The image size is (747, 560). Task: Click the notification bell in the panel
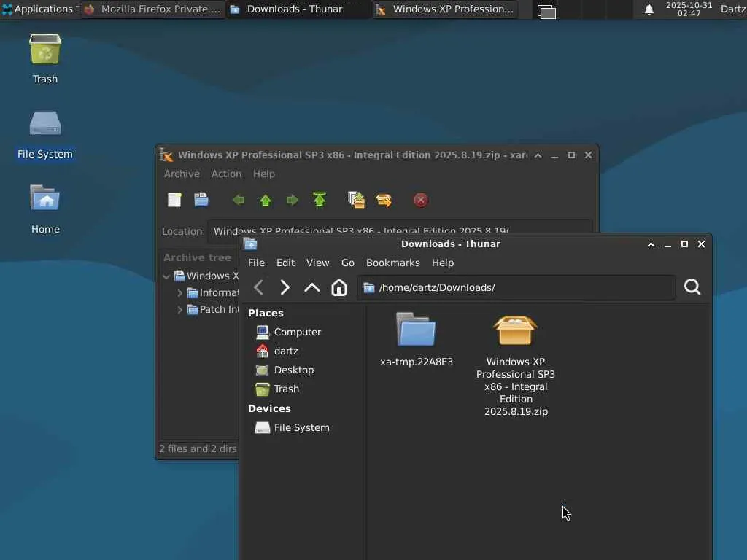(649, 9)
